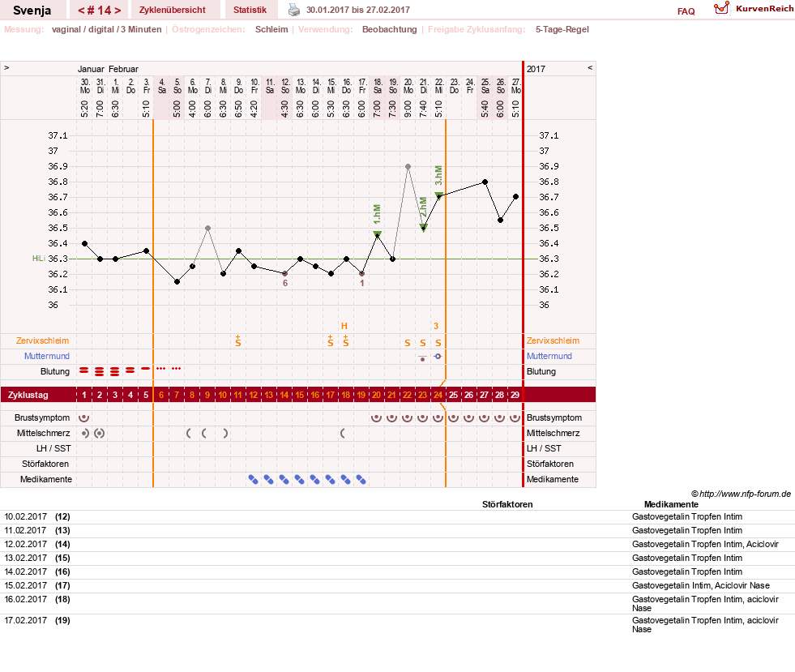Click breast symptom icon on cycle day 29

[x=515, y=418]
